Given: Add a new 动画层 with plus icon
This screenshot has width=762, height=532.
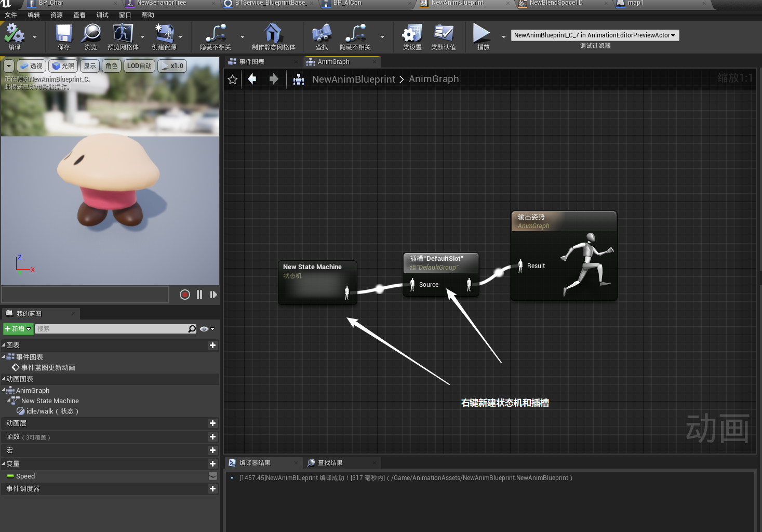Looking at the screenshot, I should tap(212, 423).
